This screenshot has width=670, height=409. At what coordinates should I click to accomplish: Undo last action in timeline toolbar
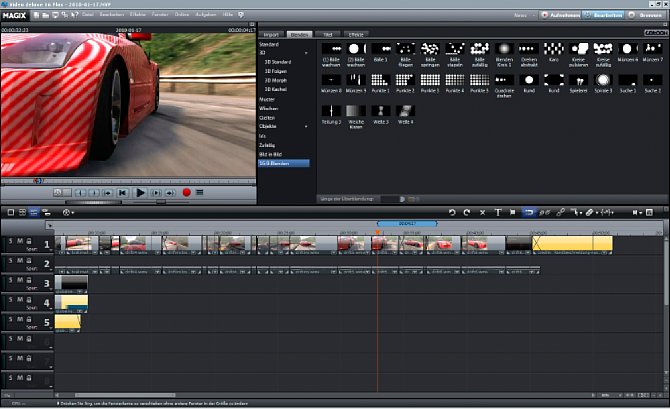point(452,212)
